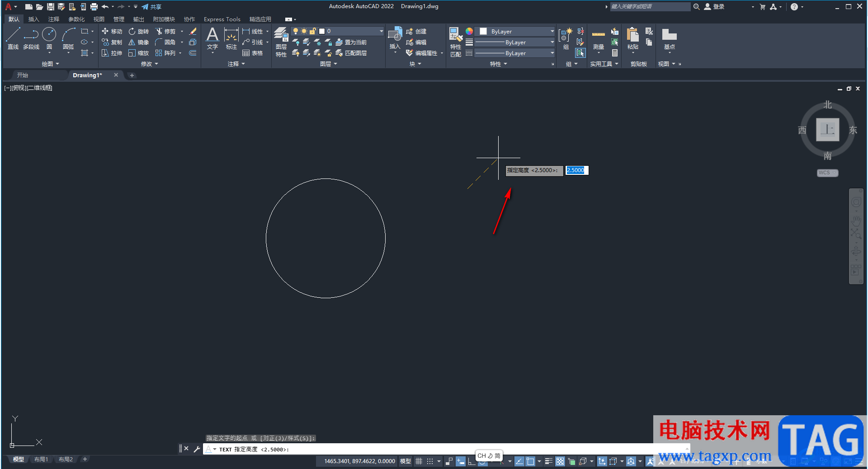The height and width of the screenshot is (469, 868).
Task: Click the Scale (缩放) tool
Action: point(138,53)
